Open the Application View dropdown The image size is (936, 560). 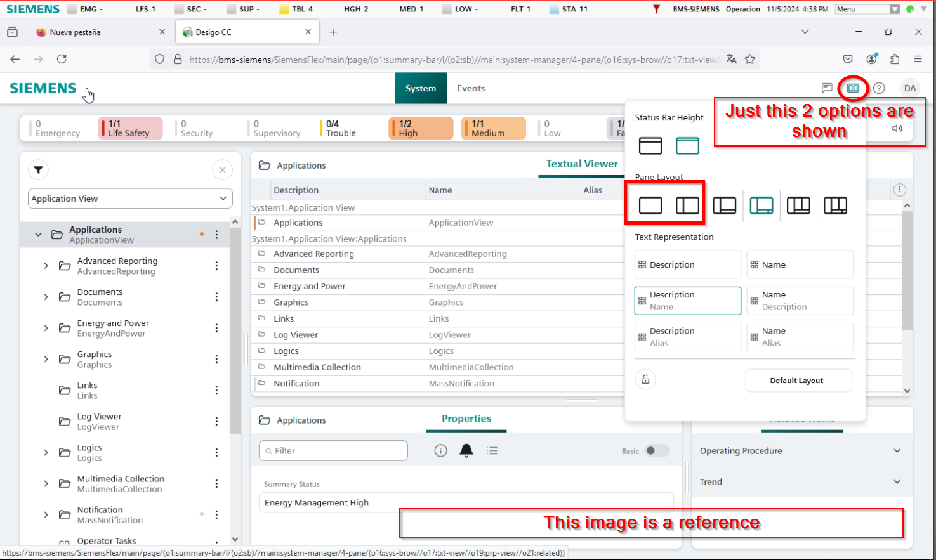130,199
